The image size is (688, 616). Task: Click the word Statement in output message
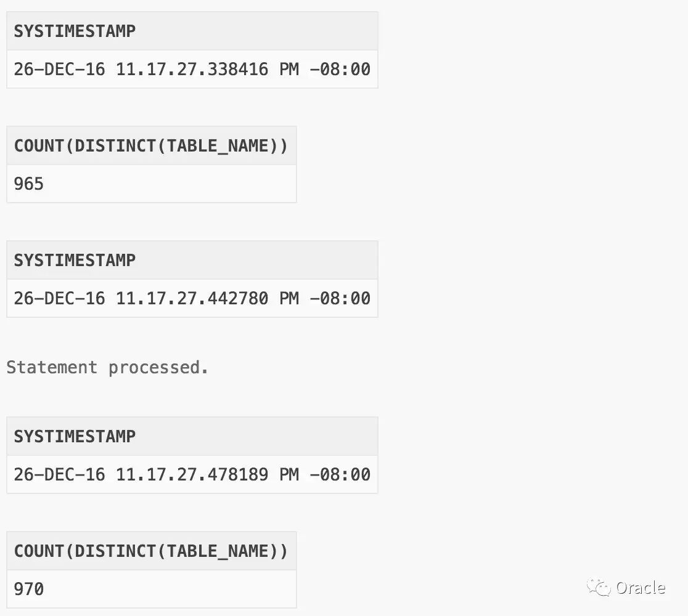(x=52, y=367)
